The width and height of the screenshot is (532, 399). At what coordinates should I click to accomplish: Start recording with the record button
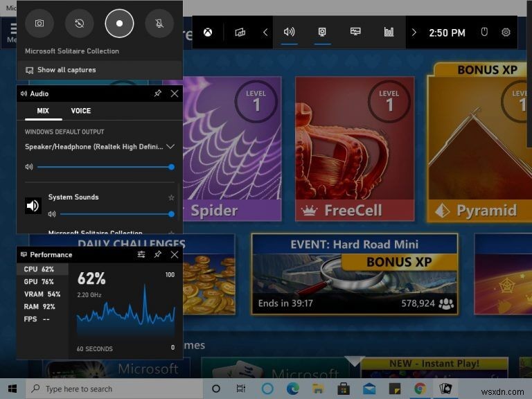[x=119, y=24]
